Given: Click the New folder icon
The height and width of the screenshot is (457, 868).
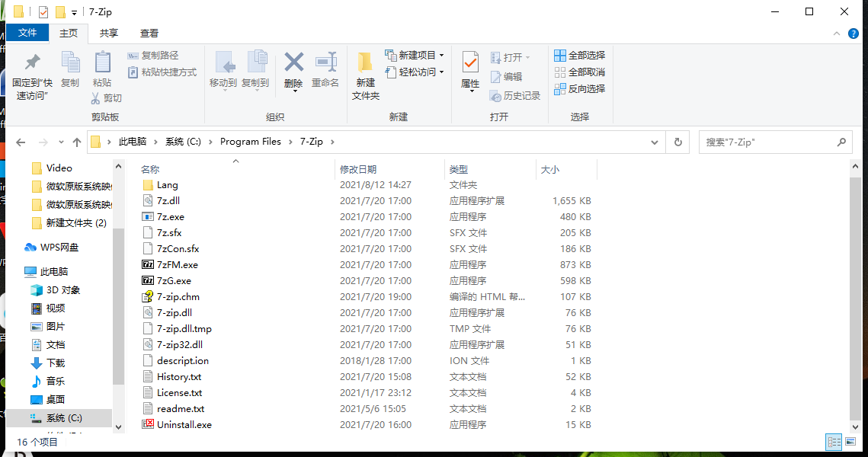Looking at the screenshot, I should [x=365, y=62].
